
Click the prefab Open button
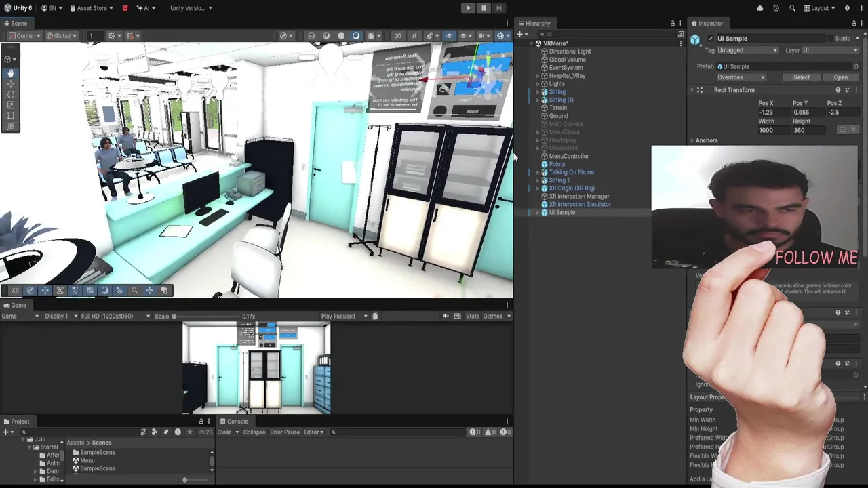pos(840,77)
